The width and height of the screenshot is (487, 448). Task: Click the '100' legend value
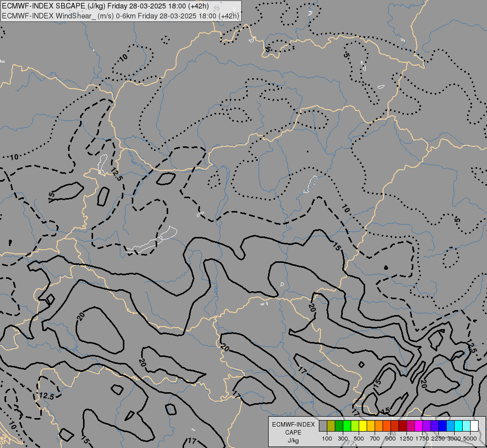327,439
